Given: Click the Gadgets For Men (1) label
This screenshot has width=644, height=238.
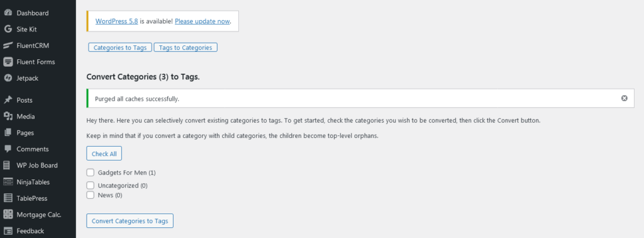Looking at the screenshot, I should (x=126, y=173).
